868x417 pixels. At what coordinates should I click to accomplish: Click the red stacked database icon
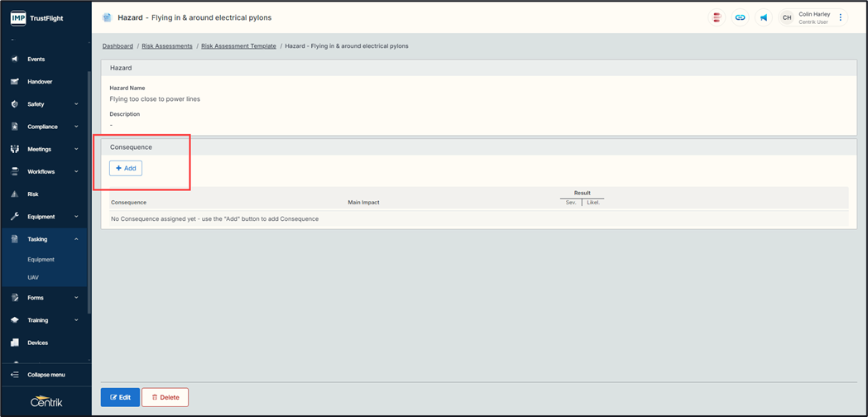pyautogui.click(x=717, y=17)
